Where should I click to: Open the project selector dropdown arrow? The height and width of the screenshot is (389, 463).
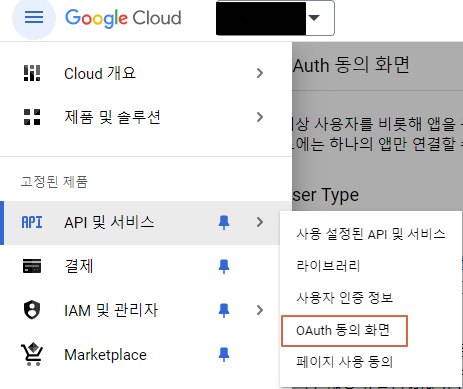pos(314,18)
